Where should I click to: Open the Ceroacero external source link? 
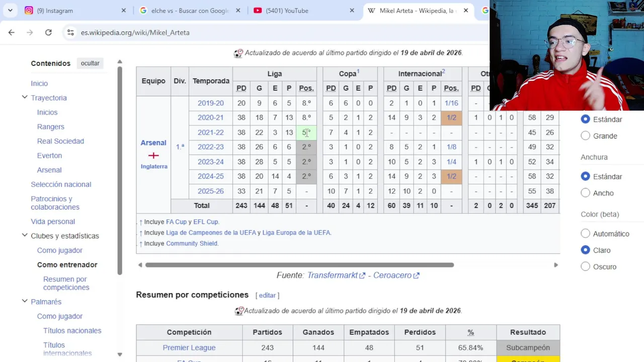pos(396,276)
